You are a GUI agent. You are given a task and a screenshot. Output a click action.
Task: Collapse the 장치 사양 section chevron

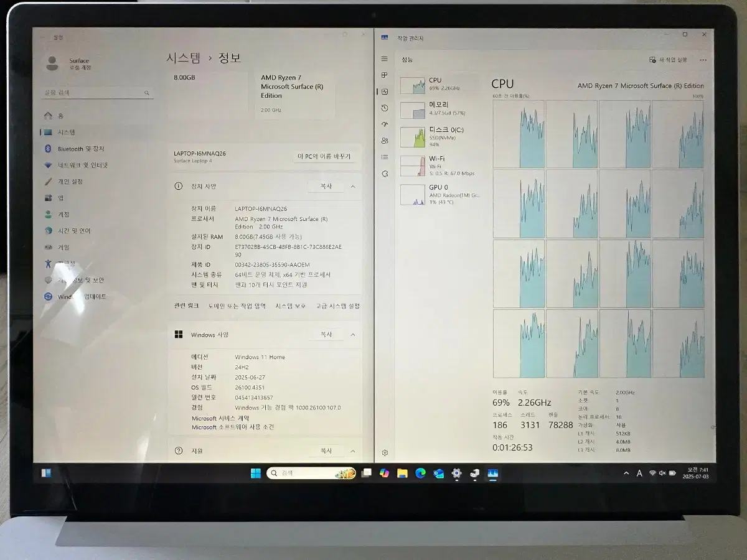click(x=353, y=187)
